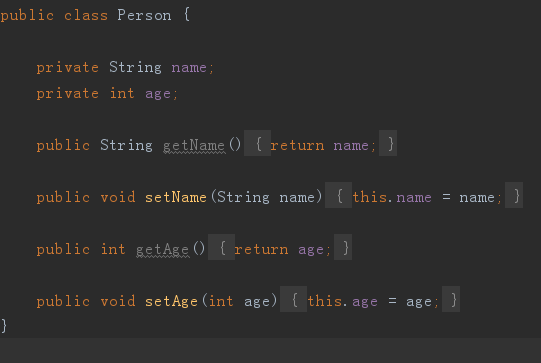Viewport: 541px width, 363px height.
Task: Click 'this' keyword in the setAge body
Action: click(x=325, y=301)
